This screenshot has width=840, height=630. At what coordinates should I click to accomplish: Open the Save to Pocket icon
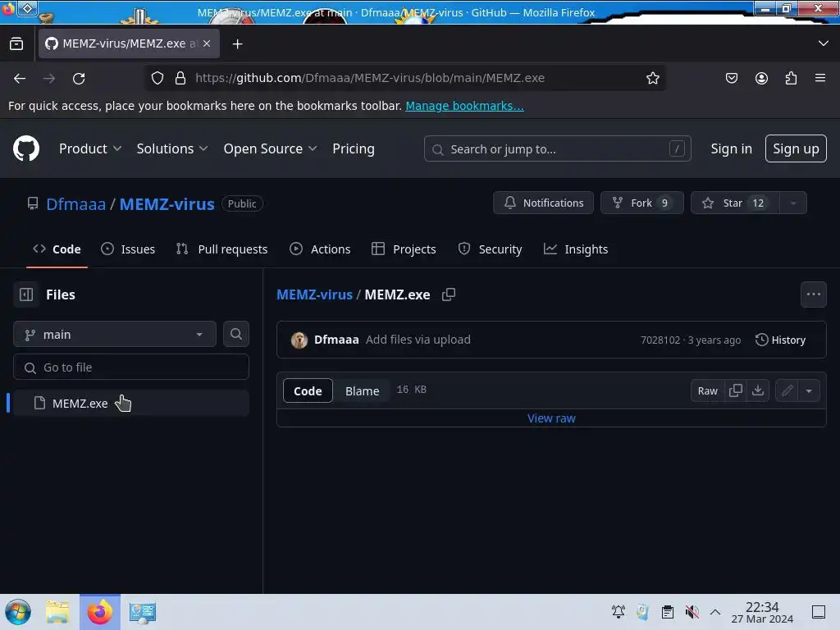731,78
